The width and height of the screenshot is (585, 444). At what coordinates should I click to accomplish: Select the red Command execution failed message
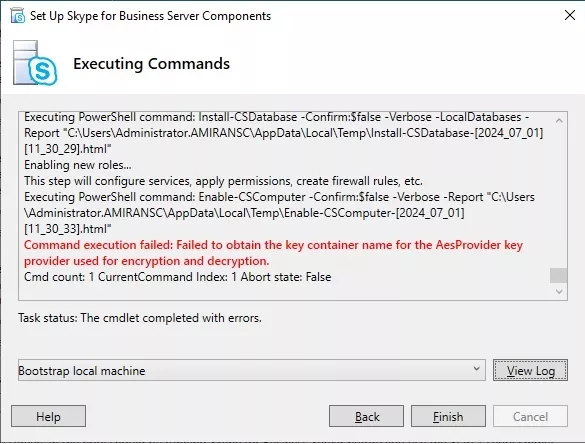click(x=273, y=253)
